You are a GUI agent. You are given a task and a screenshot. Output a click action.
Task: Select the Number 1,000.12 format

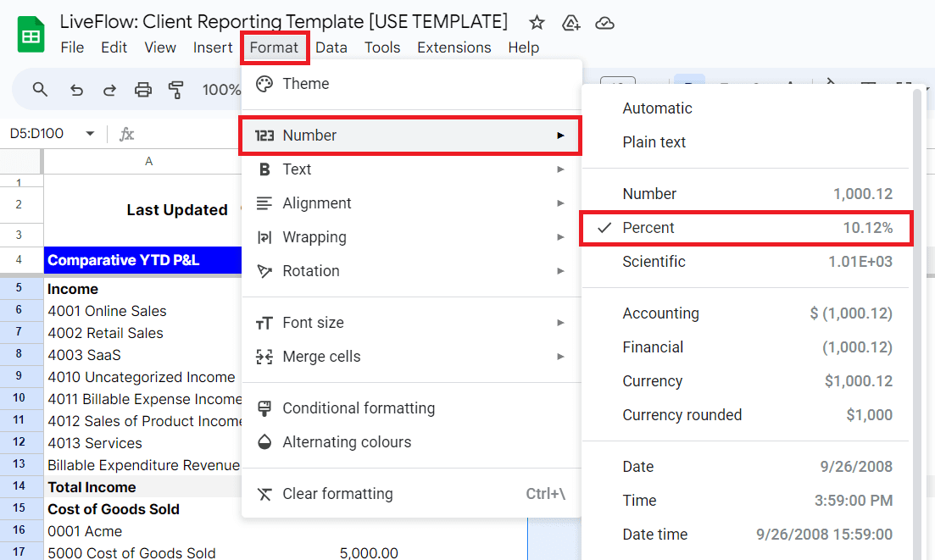click(746, 194)
